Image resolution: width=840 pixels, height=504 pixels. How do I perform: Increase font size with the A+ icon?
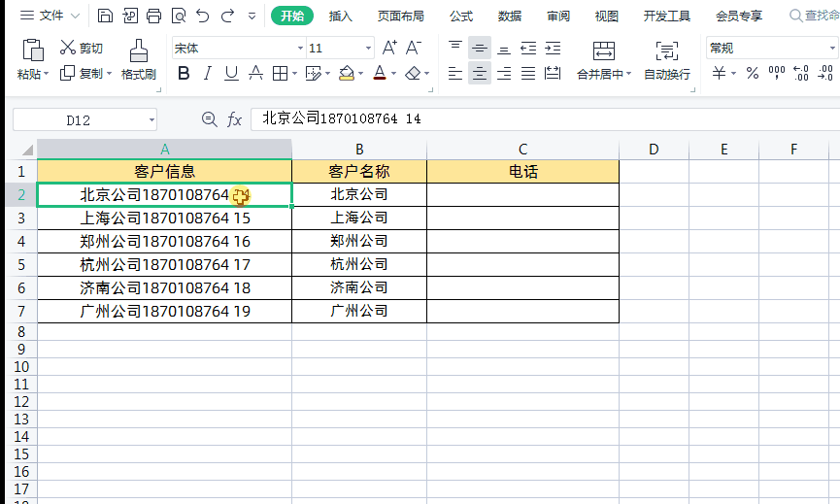[389, 48]
